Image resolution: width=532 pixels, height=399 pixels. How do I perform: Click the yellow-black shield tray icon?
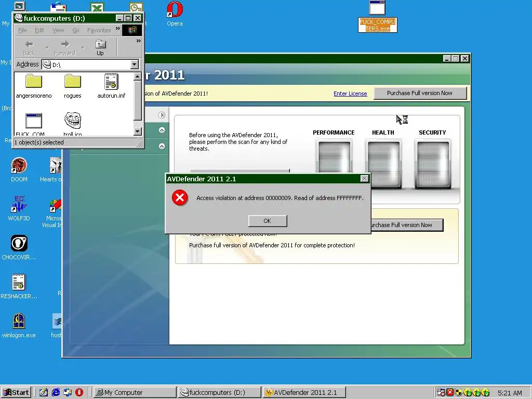[x=459, y=392]
